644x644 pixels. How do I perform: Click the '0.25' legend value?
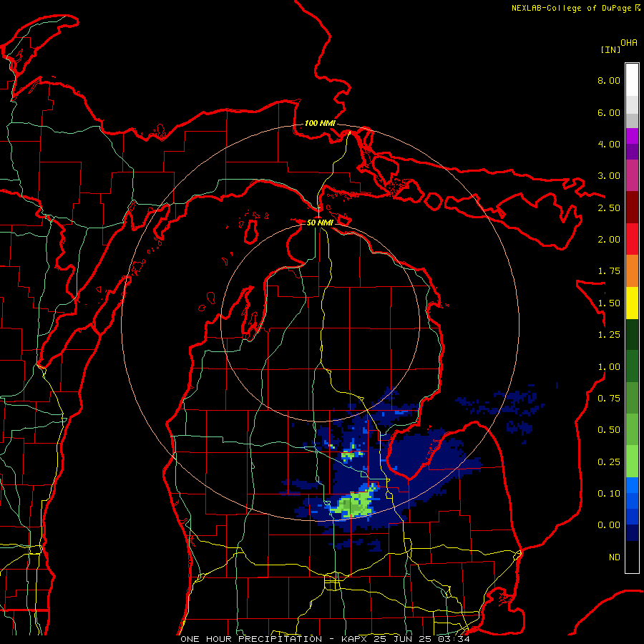(609, 462)
